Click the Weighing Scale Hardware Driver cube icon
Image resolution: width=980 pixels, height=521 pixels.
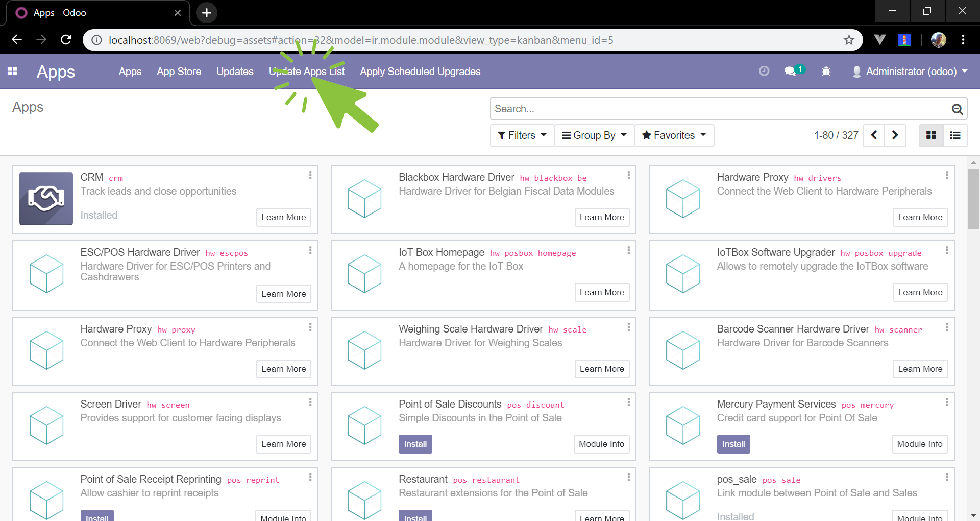click(364, 350)
